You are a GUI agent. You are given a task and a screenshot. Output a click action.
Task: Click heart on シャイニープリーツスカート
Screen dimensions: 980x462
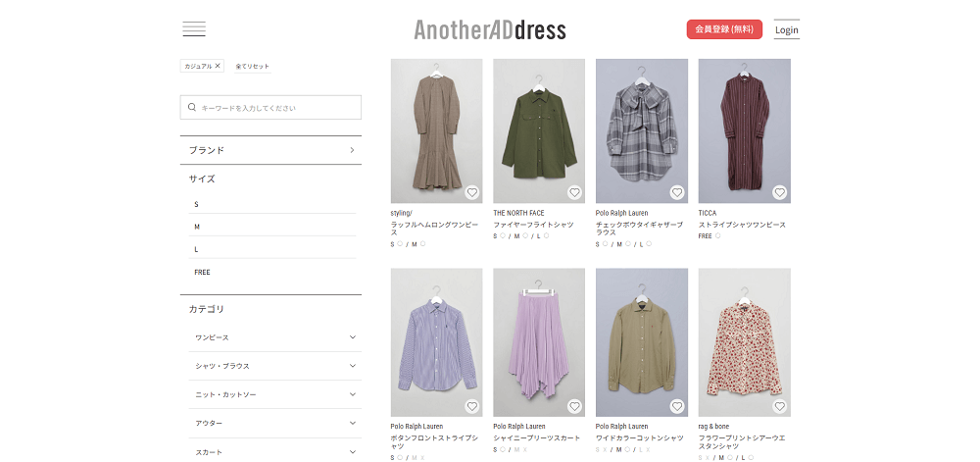tap(574, 406)
